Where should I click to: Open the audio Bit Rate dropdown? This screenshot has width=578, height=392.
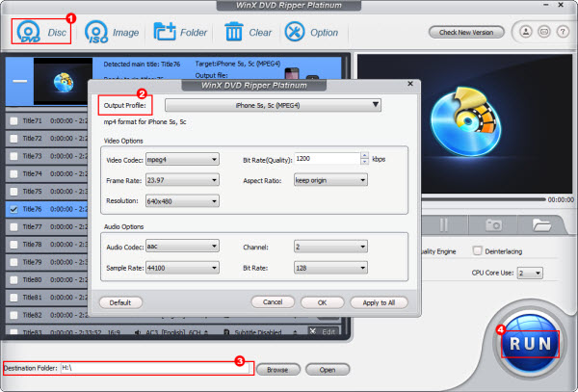(x=330, y=268)
